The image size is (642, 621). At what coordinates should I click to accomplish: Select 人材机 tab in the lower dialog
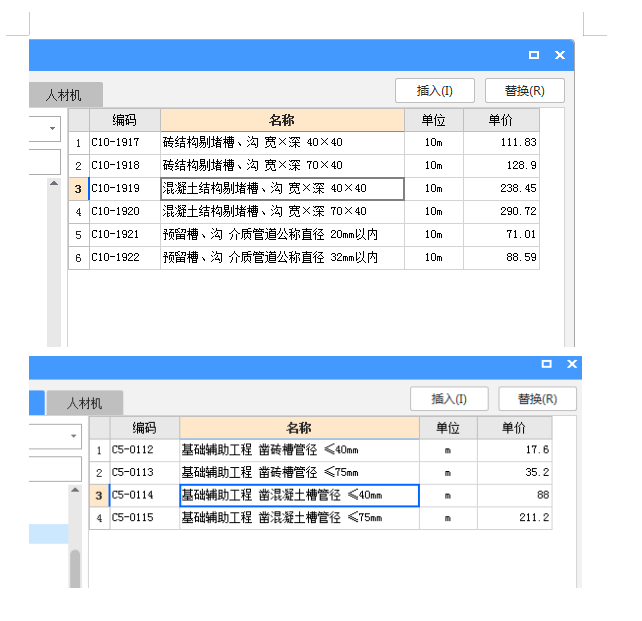pyautogui.click(x=84, y=403)
